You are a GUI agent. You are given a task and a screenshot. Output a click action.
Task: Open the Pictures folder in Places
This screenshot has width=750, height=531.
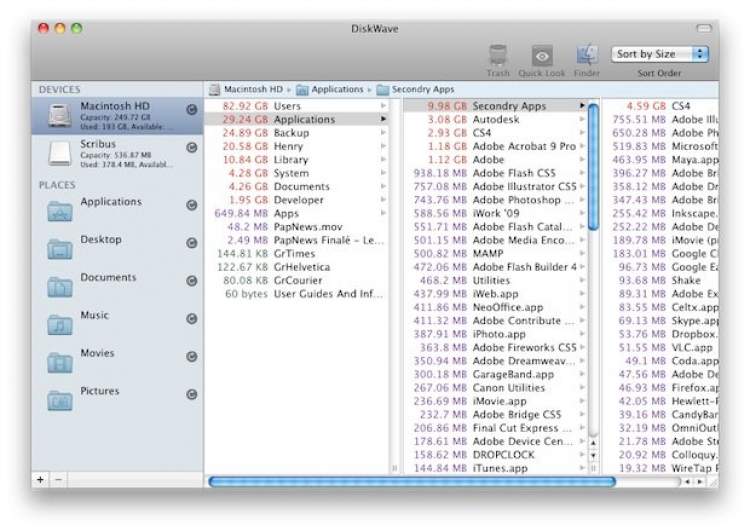[x=99, y=392]
